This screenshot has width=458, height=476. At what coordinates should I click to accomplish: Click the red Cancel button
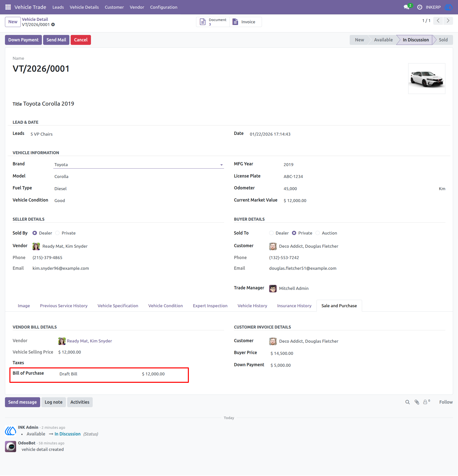tap(81, 40)
